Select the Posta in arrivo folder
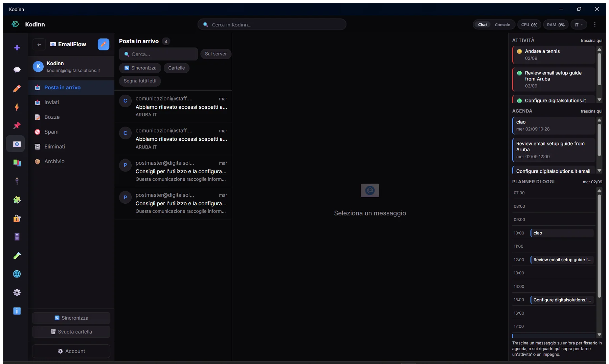 [71, 87]
